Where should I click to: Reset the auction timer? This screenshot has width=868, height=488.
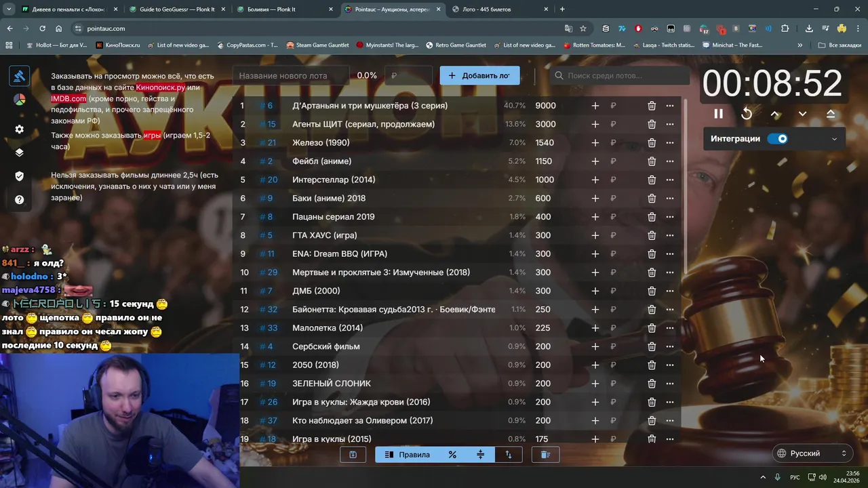pyautogui.click(x=747, y=114)
